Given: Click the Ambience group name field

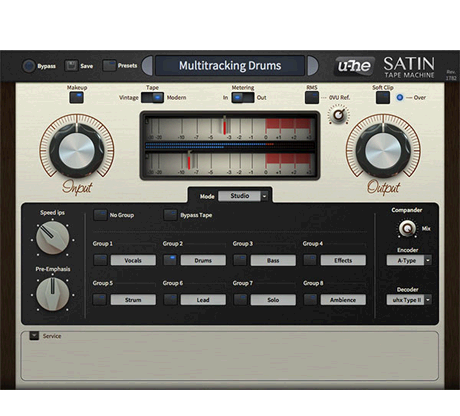Looking at the screenshot, I should click(x=343, y=300).
